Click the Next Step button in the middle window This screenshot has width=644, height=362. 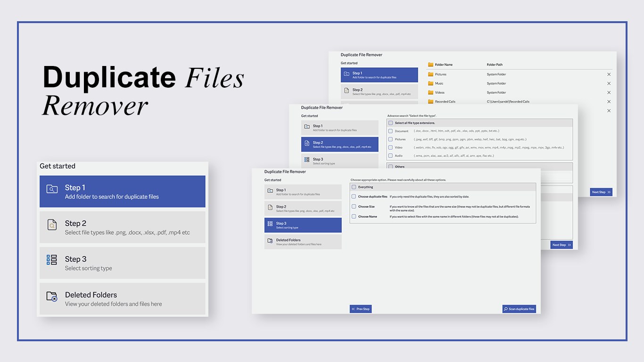click(x=561, y=245)
